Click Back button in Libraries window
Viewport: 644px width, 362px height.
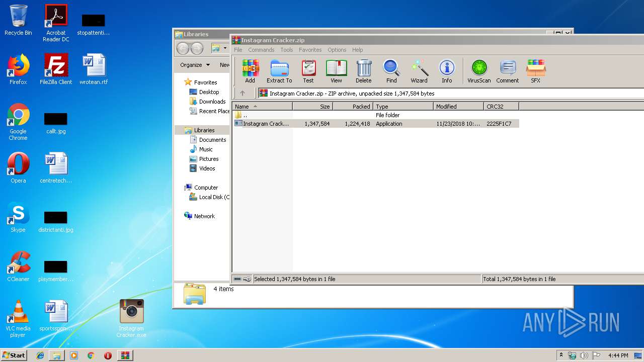pyautogui.click(x=183, y=48)
